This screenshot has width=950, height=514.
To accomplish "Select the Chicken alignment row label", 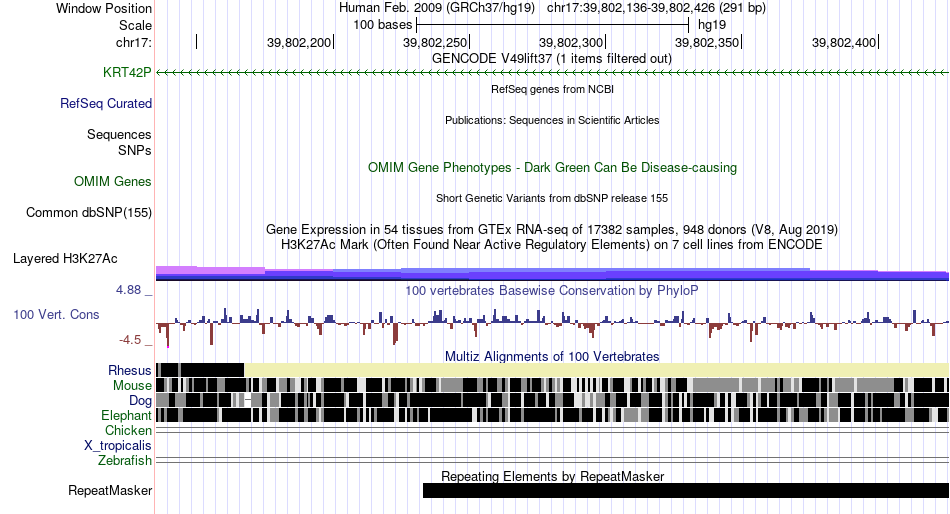I will pyautogui.click(x=128, y=430).
